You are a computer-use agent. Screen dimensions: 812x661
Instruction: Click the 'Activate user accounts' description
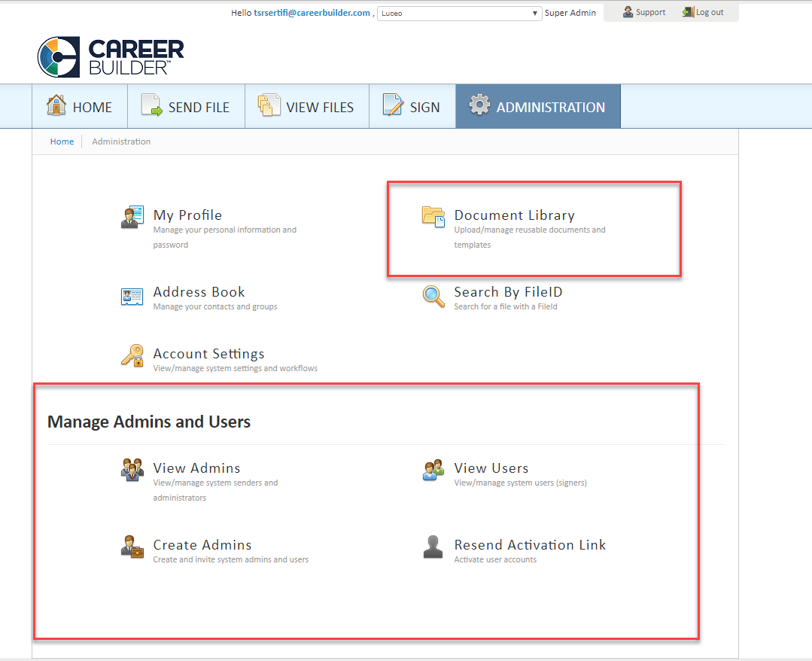(x=495, y=559)
